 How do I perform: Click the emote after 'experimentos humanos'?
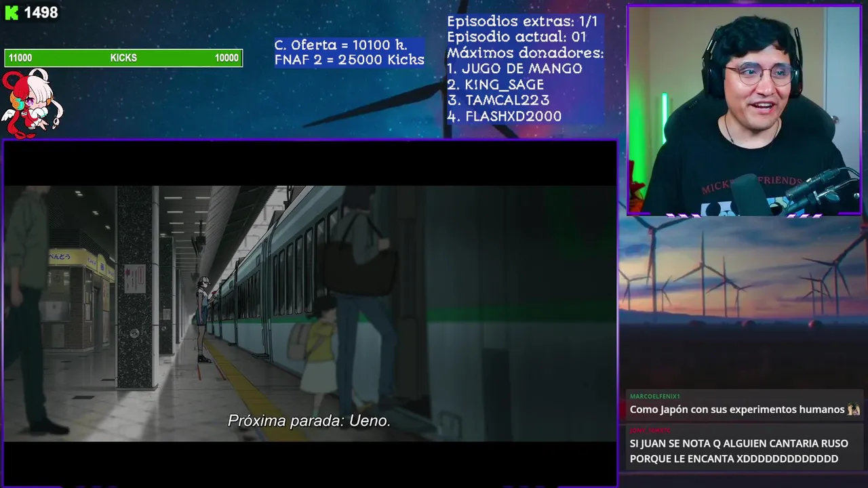tap(854, 409)
